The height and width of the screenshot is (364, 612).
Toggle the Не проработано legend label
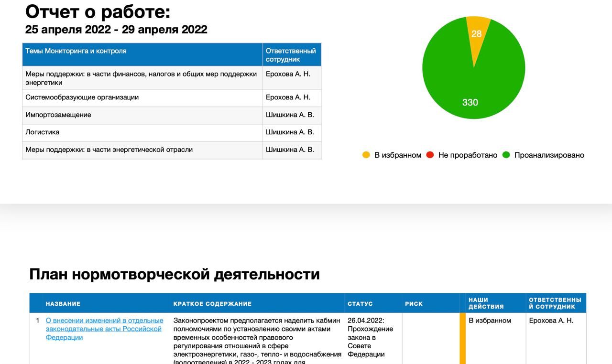click(x=468, y=155)
